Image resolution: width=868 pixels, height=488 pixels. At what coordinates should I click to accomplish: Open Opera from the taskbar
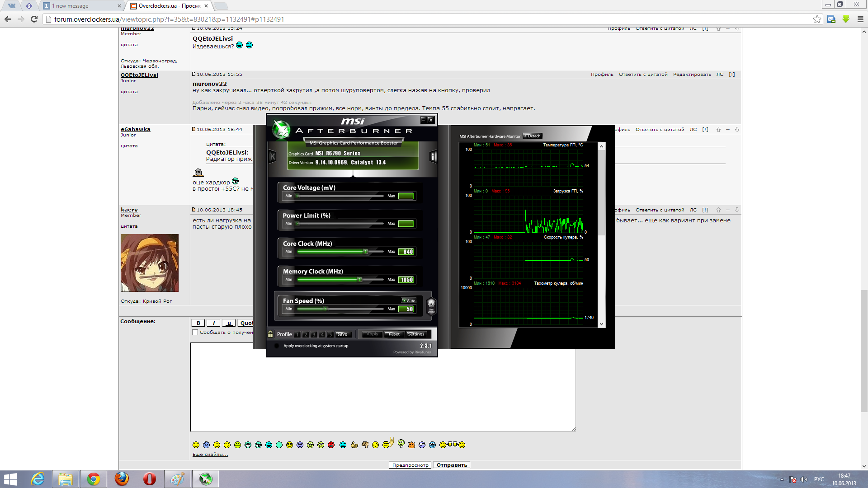click(150, 479)
